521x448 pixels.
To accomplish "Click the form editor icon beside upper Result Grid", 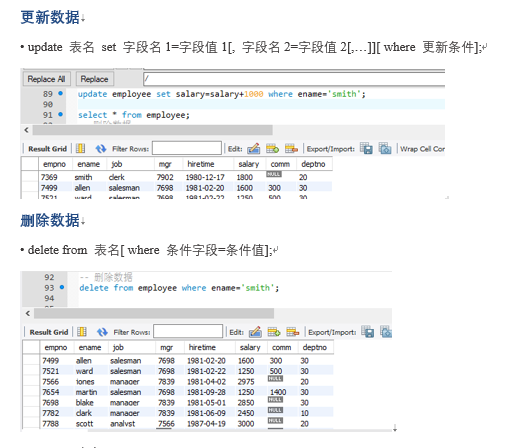I will (80, 149).
